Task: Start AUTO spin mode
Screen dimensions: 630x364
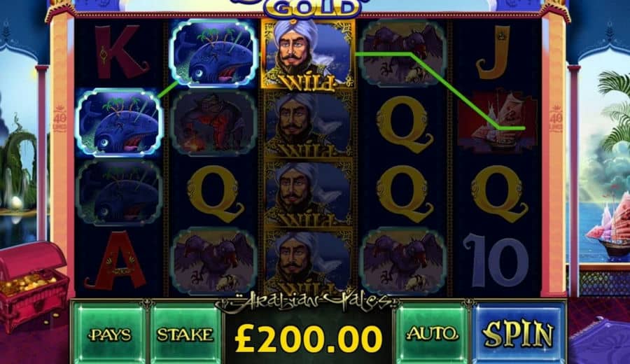Action: click(x=432, y=333)
